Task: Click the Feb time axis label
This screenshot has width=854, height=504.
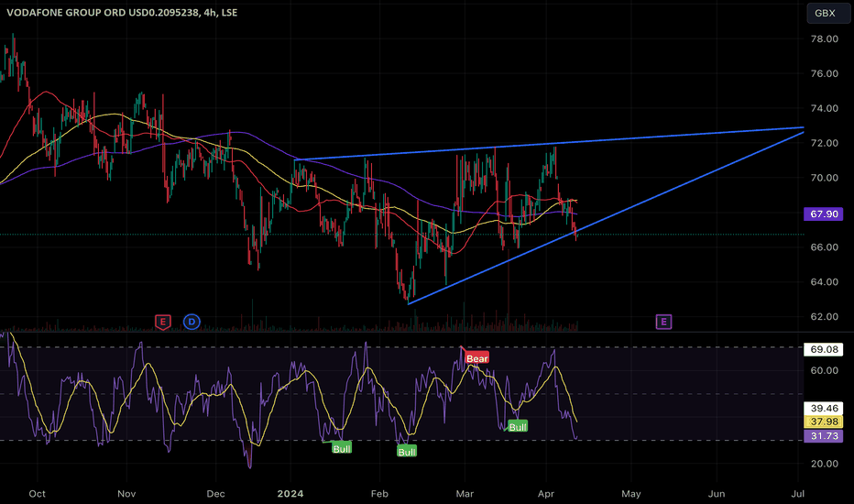Action: coord(379,494)
